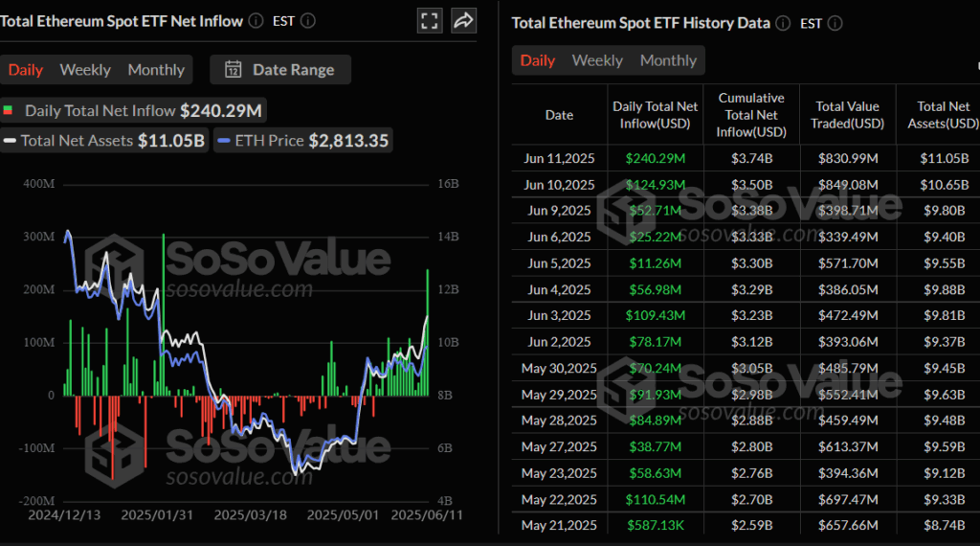Switch chart to Weekly view
The image size is (980, 546).
coord(85,70)
